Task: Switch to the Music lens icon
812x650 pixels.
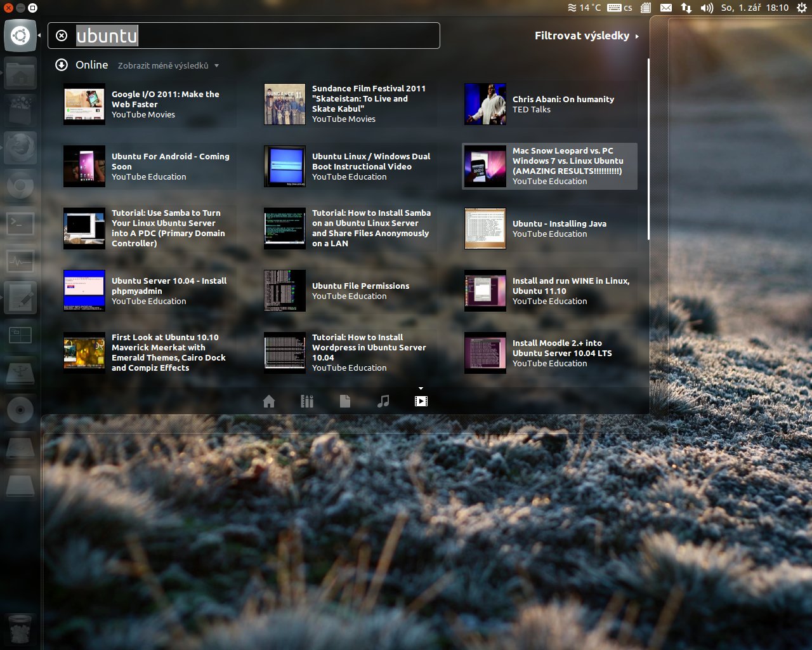Action: coord(383,401)
